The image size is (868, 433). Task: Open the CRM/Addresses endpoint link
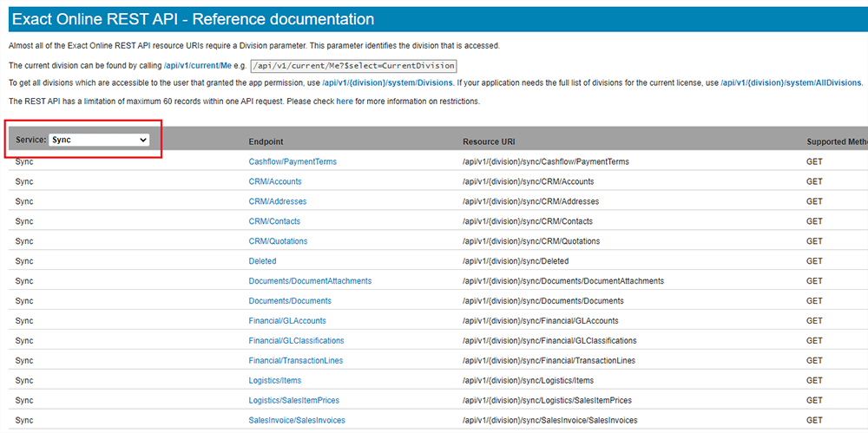pyautogui.click(x=278, y=201)
